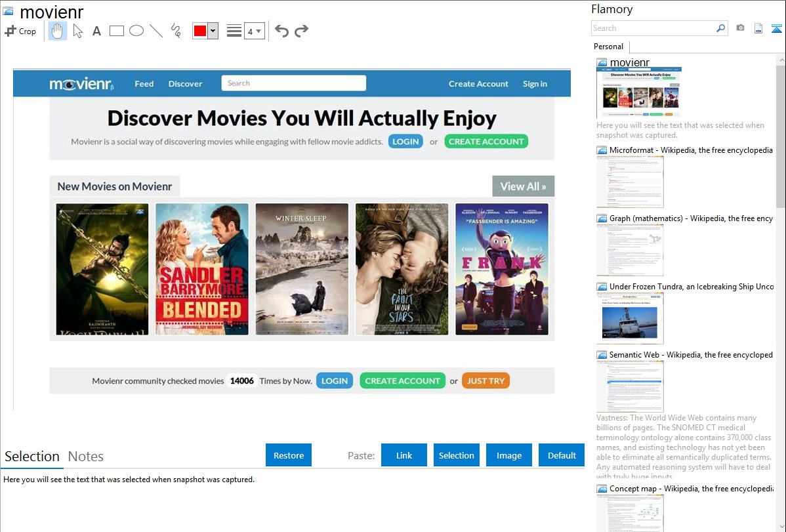Open the Graph (mathematics) snapshot thumbnail
This screenshot has width=786, height=532.
point(630,250)
